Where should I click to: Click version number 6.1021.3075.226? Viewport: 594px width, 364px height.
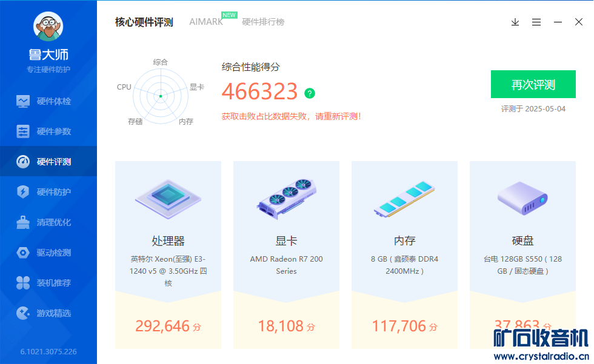[x=48, y=351]
